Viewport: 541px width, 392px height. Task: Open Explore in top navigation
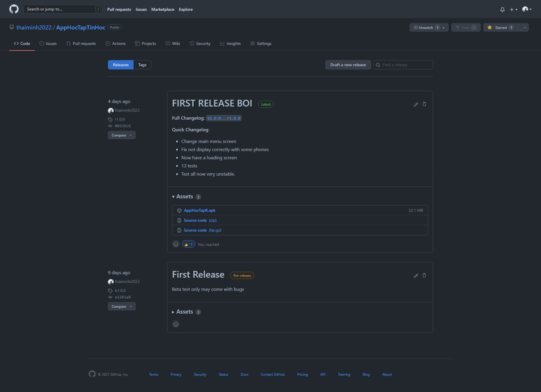[x=186, y=9]
